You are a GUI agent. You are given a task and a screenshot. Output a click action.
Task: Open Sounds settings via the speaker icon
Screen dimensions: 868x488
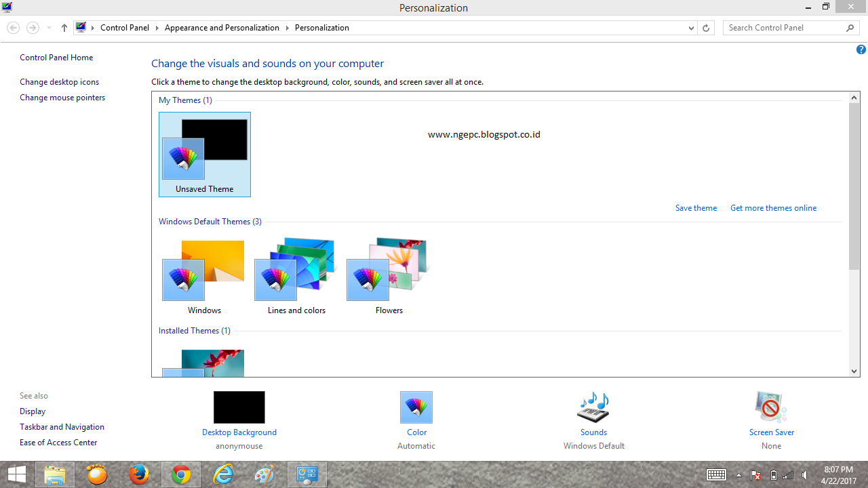click(x=593, y=407)
